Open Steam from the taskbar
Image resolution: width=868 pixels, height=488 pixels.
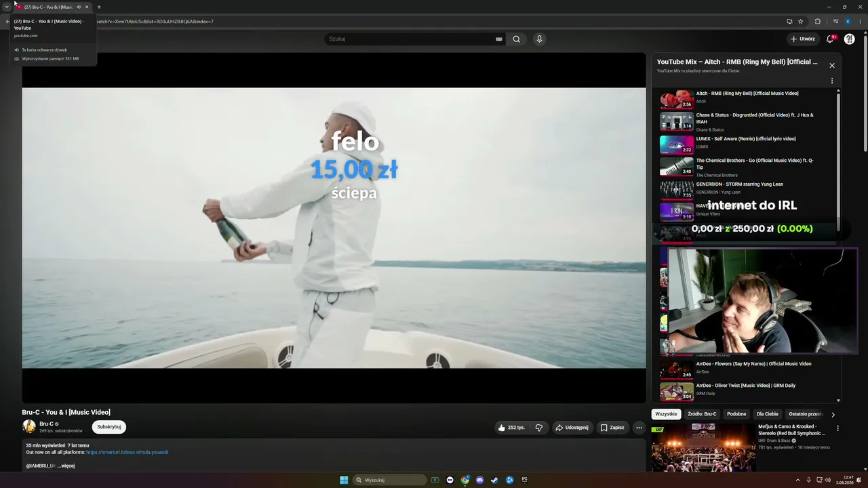click(x=494, y=480)
